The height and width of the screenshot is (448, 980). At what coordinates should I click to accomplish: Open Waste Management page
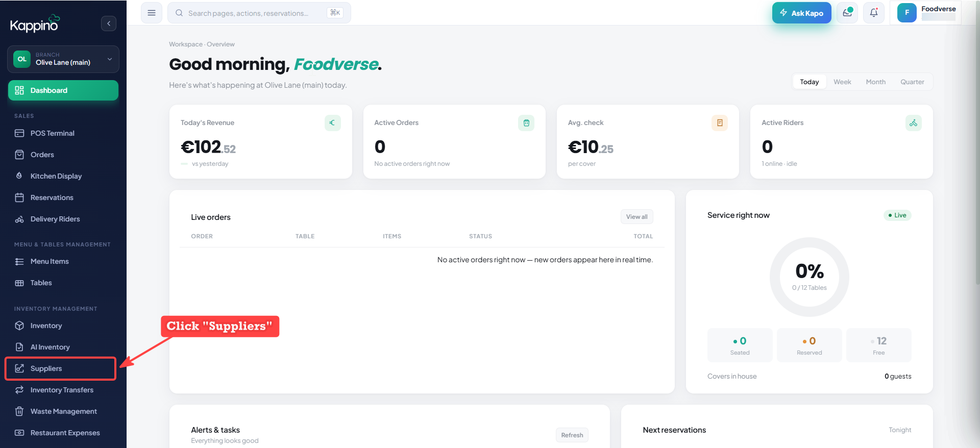(x=63, y=411)
